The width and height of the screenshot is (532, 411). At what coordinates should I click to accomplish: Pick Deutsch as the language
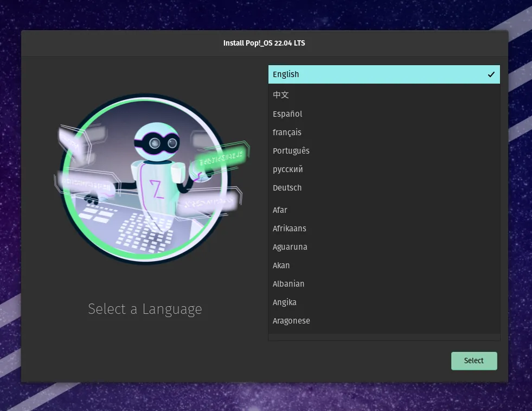(287, 188)
